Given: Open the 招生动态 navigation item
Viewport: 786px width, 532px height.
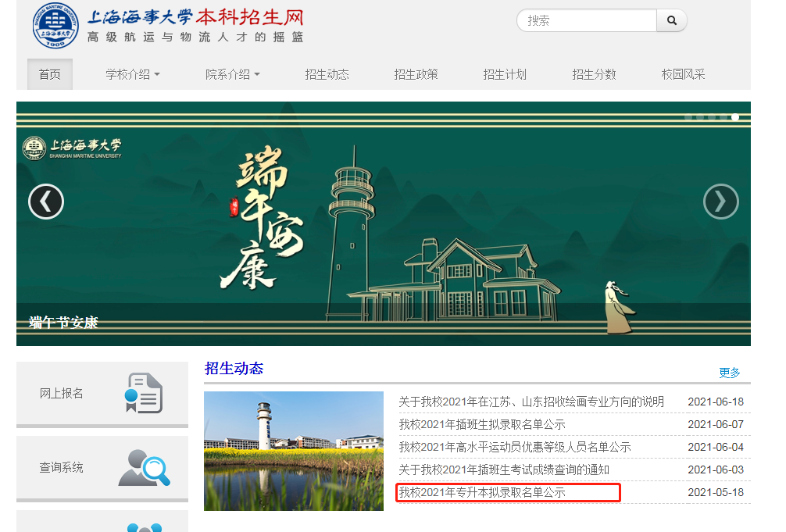Looking at the screenshot, I should pyautogui.click(x=327, y=74).
